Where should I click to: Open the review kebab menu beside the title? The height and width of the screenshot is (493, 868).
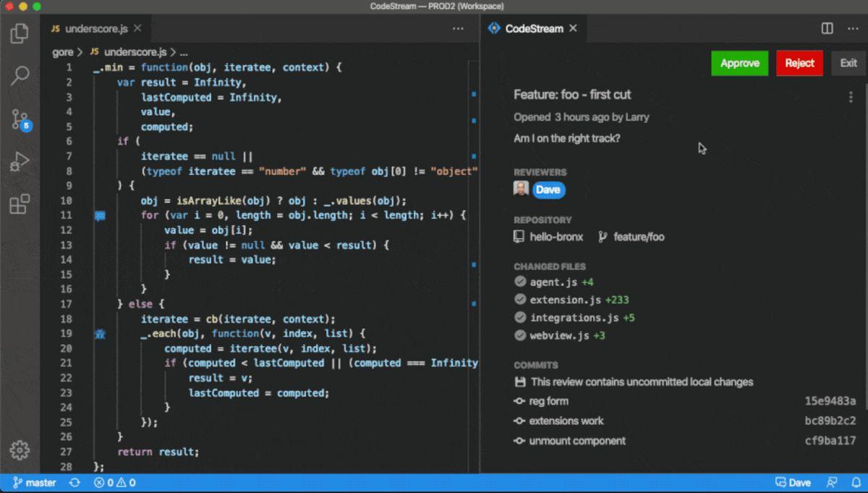pyautogui.click(x=851, y=98)
